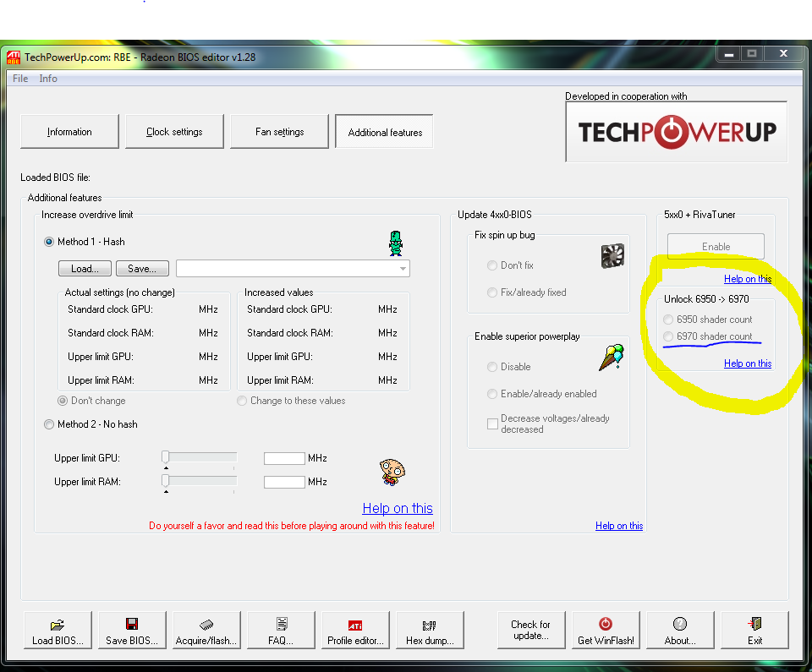Screen dimensions: 812x672
Task: Click the green robot icon beside Method 1
Action: tap(396, 243)
